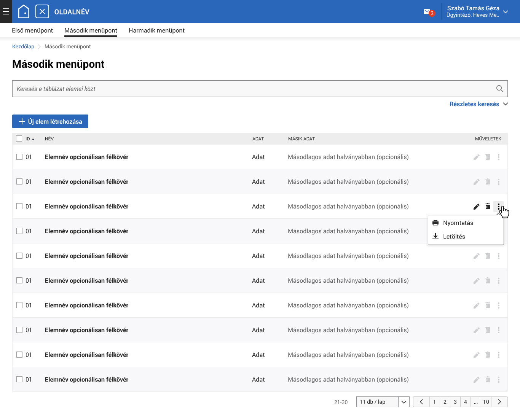Go to page 4 in pagination
The width and height of the screenshot is (520, 420).
click(465, 402)
